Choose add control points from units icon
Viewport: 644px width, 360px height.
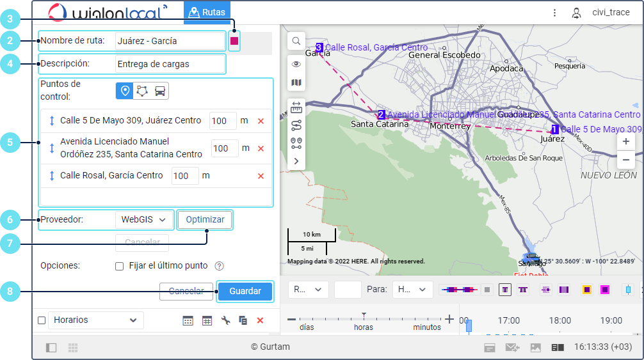pos(160,91)
